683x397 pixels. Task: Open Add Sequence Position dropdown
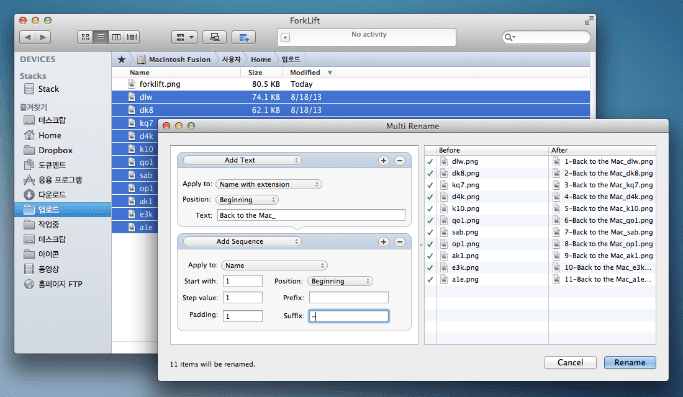pos(340,281)
